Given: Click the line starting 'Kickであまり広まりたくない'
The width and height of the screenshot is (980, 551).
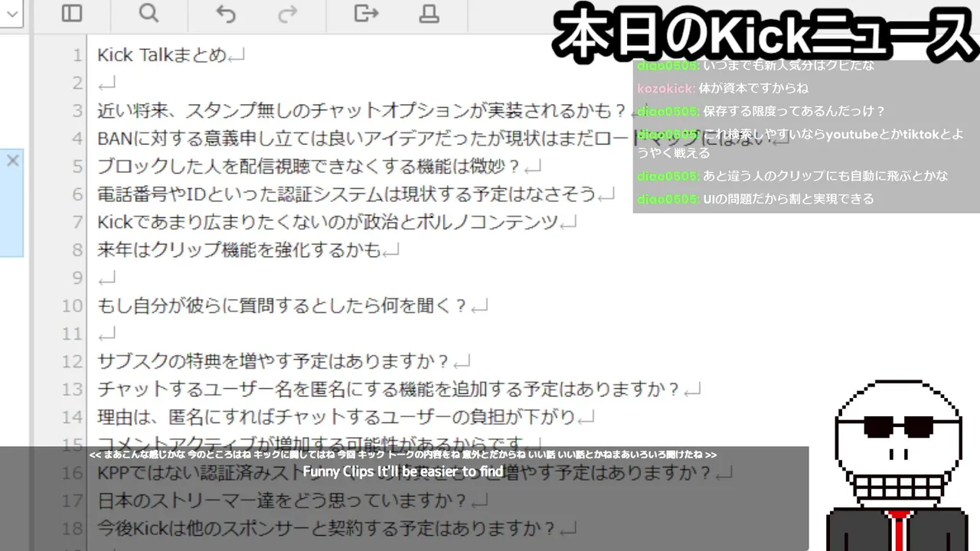Looking at the screenshot, I should (x=327, y=222).
